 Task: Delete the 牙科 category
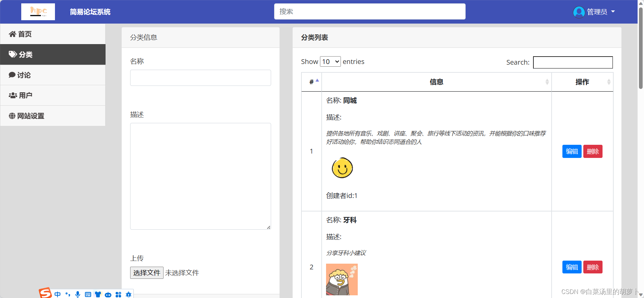(x=593, y=267)
